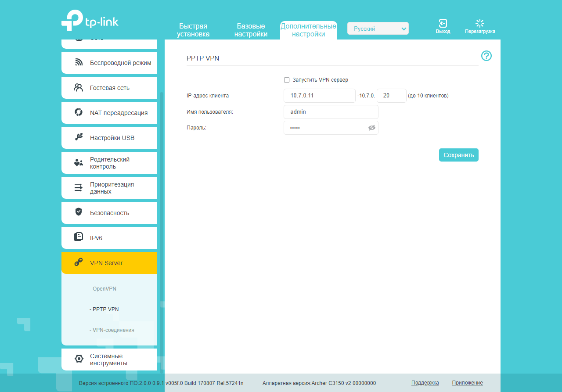
Task: Click the Выход logout icon
Action: click(443, 23)
